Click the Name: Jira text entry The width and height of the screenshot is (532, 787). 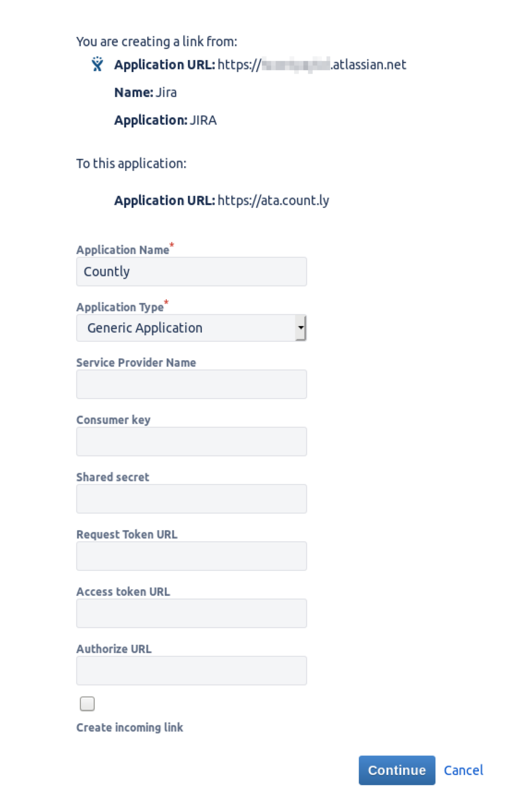[x=145, y=92]
